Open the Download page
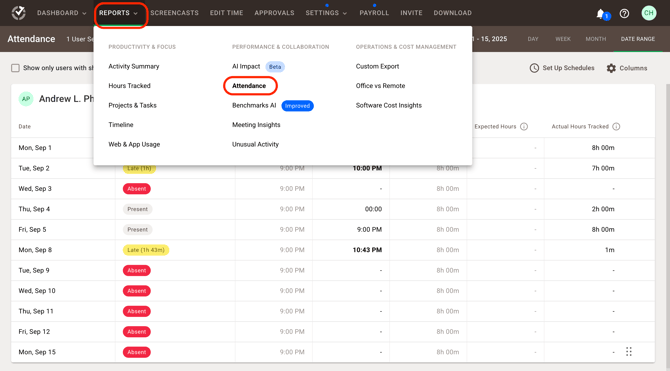This screenshot has width=670, height=371. [453, 13]
